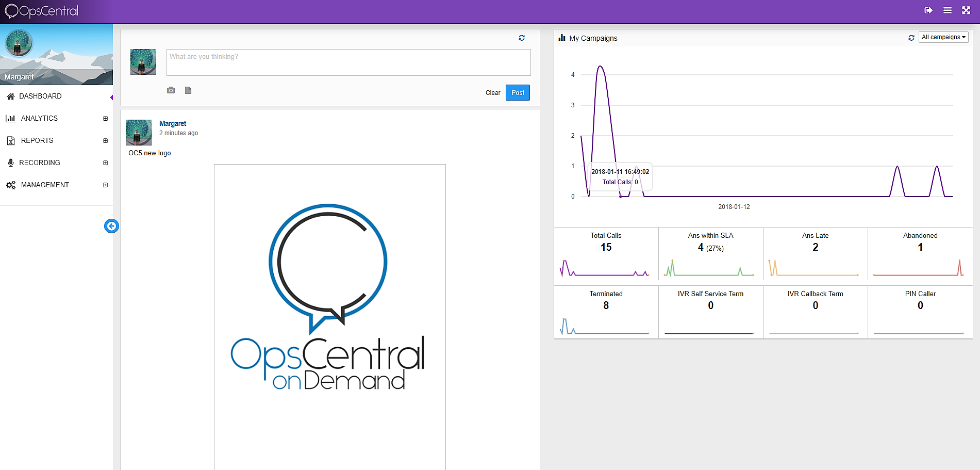Open the Dashboard menu item
The width and height of the screenshot is (980, 470).
click(56, 96)
